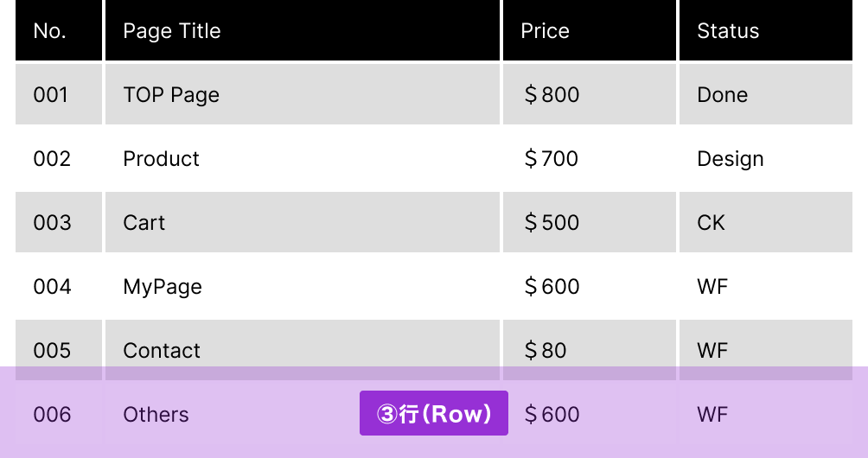Select the $800 price cell
Viewport: 868px width, 458px height.
tap(552, 95)
